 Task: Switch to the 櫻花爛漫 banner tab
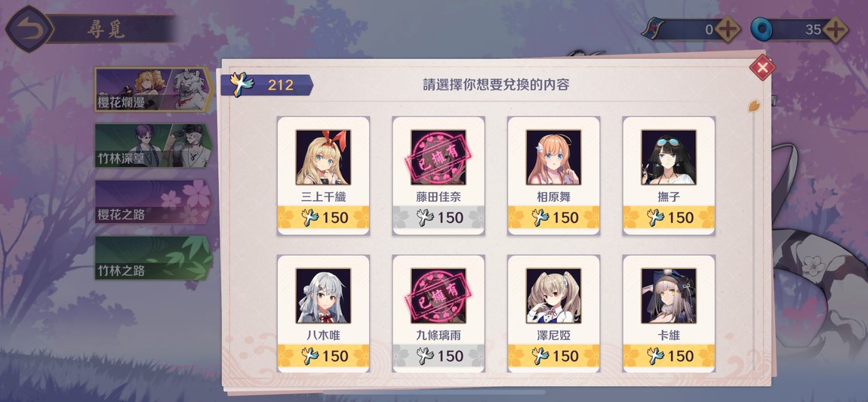click(x=153, y=89)
